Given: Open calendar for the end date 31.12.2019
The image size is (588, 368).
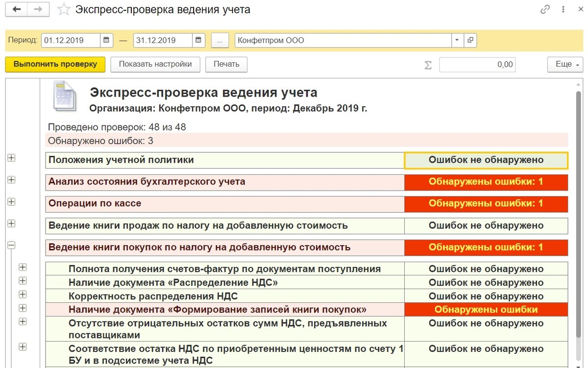Looking at the screenshot, I should [x=198, y=40].
